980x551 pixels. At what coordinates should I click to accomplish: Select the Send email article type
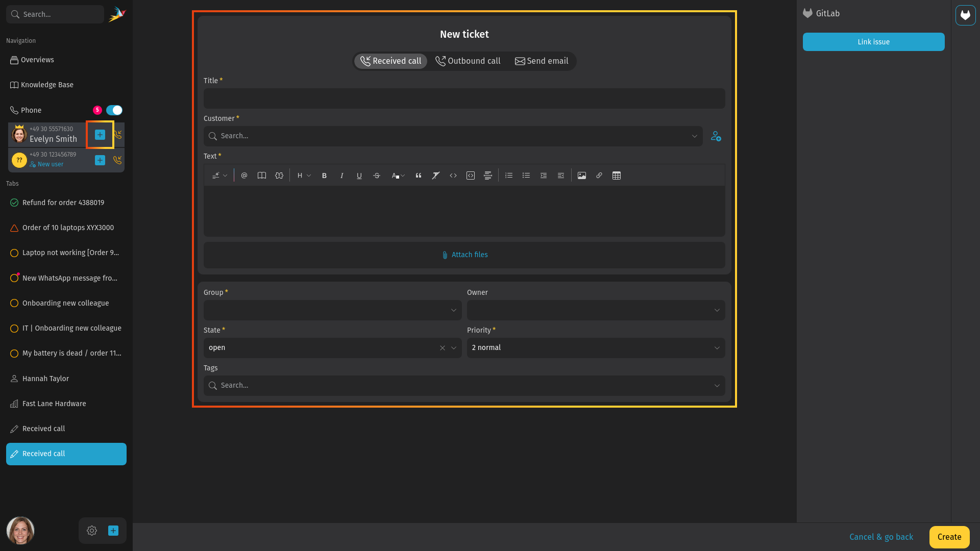tap(542, 61)
